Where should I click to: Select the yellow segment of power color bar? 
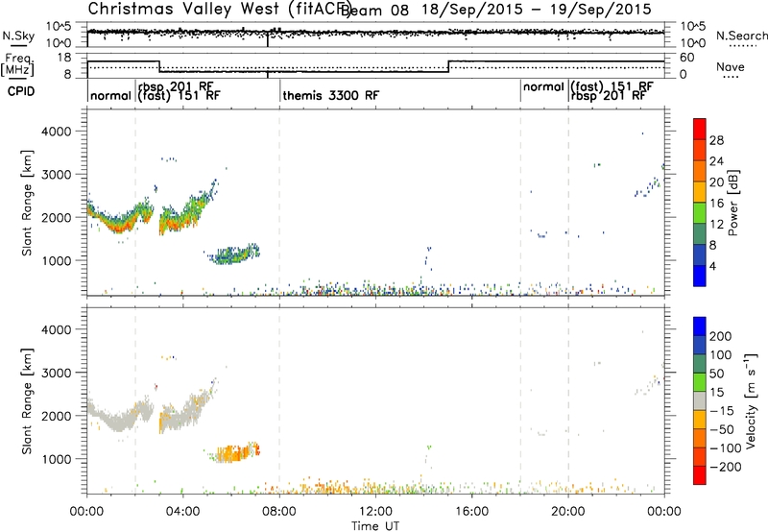700,192
